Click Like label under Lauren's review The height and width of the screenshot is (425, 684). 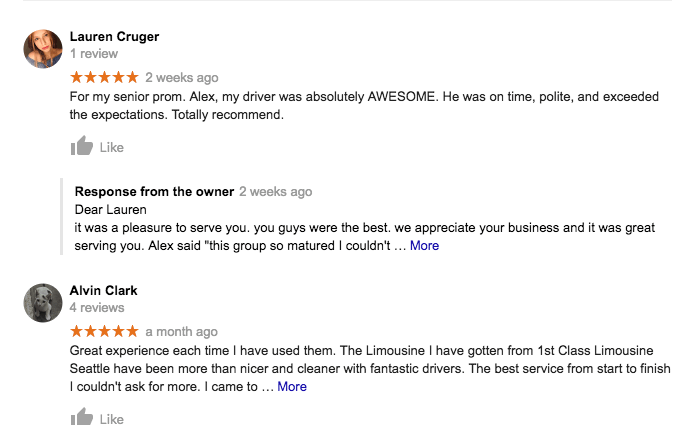click(x=112, y=148)
